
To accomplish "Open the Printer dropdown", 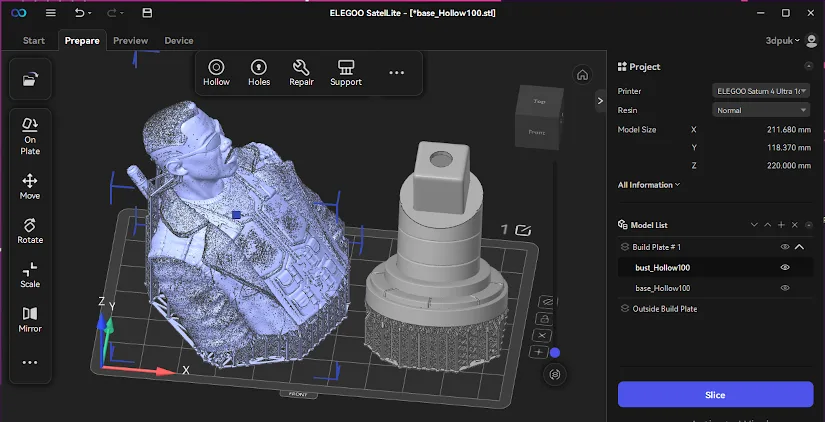I will click(761, 91).
